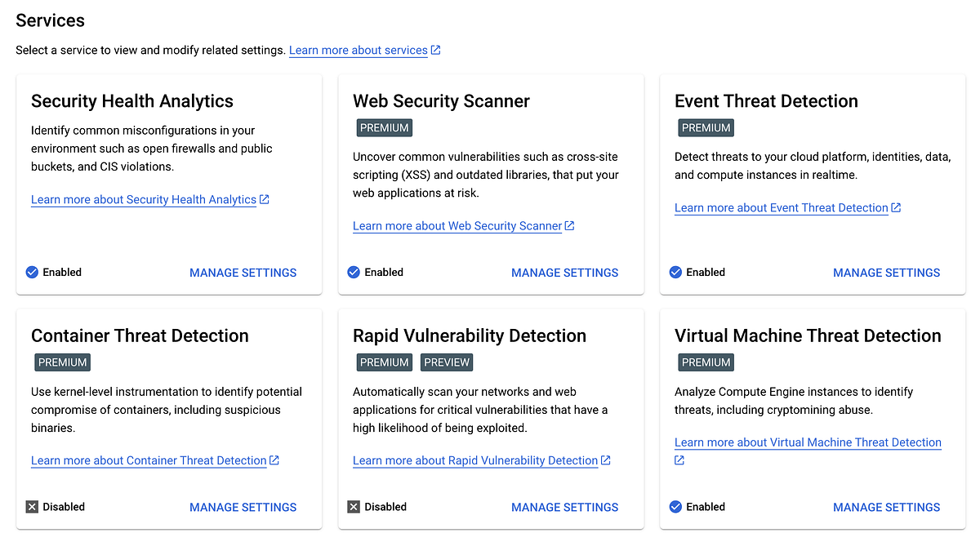Click the Enabled toggle on Virtual Machine Threat Detection

pyautogui.click(x=675, y=506)
